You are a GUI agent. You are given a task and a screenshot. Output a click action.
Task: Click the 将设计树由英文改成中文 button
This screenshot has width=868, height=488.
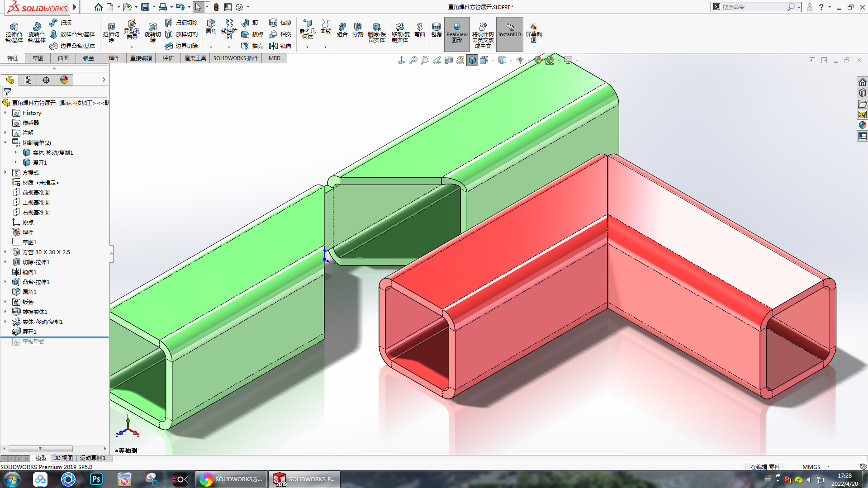click(483, 35)
